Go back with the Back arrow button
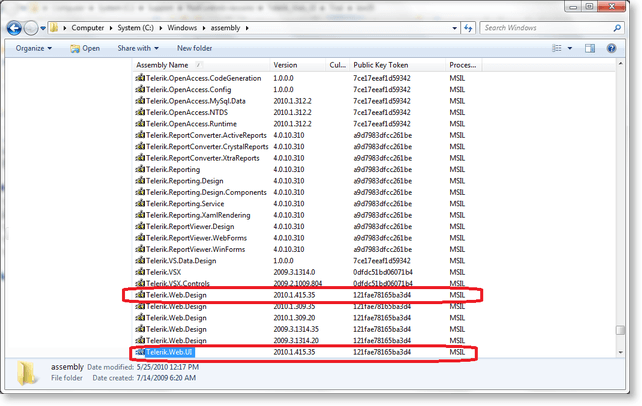 (14, 28)
